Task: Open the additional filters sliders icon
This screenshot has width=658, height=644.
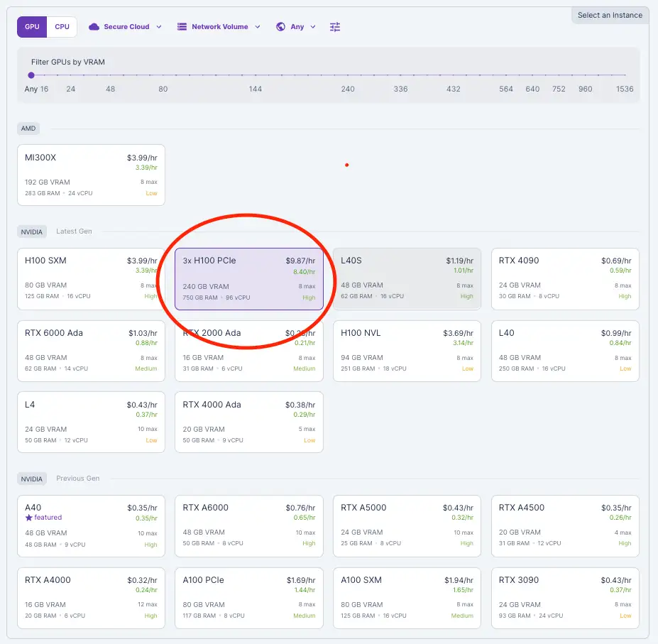Action: (335, 27)
